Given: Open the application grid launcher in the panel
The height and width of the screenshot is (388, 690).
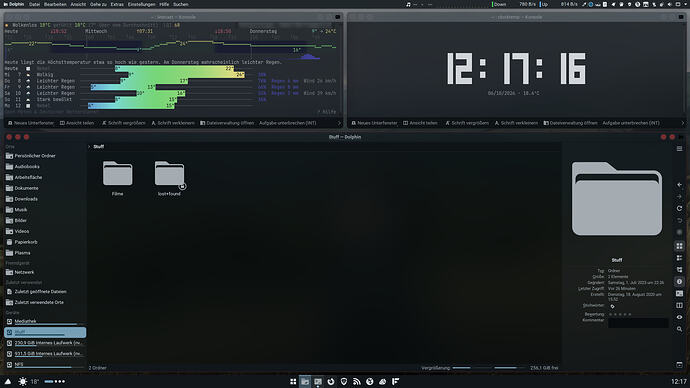Looking at the screenshot, I should pyautogui.click(x=293, y=381).
